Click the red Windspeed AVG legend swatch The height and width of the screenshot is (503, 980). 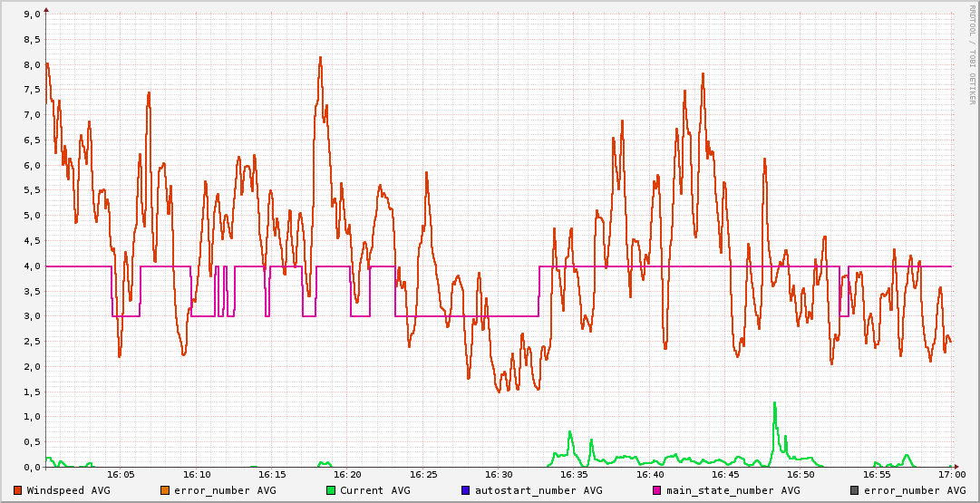tap(18, 490)
